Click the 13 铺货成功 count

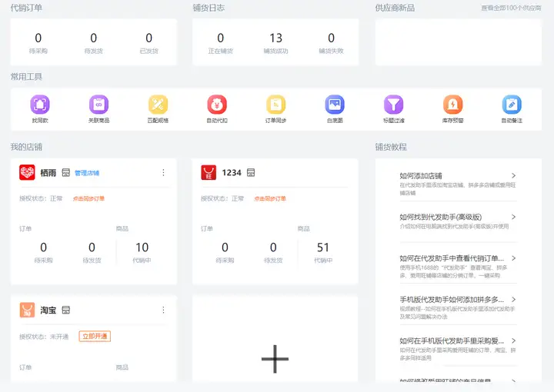click(x=276, y=38)
